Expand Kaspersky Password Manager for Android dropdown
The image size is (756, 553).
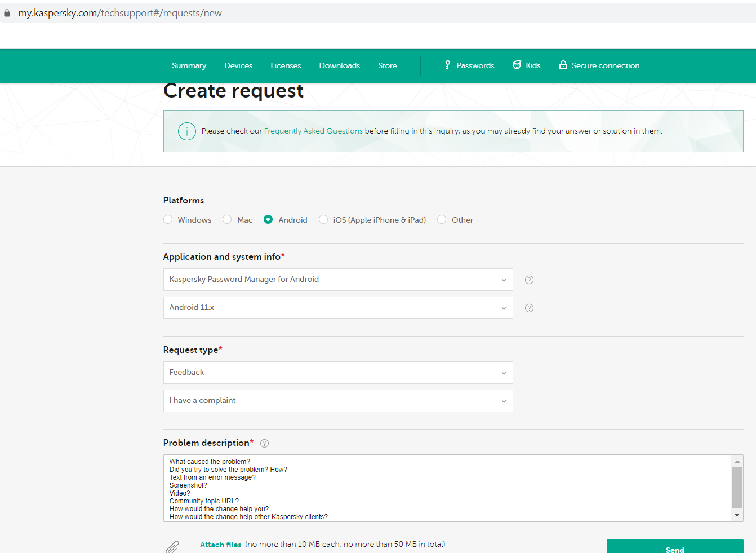click(x=338, y=280)
